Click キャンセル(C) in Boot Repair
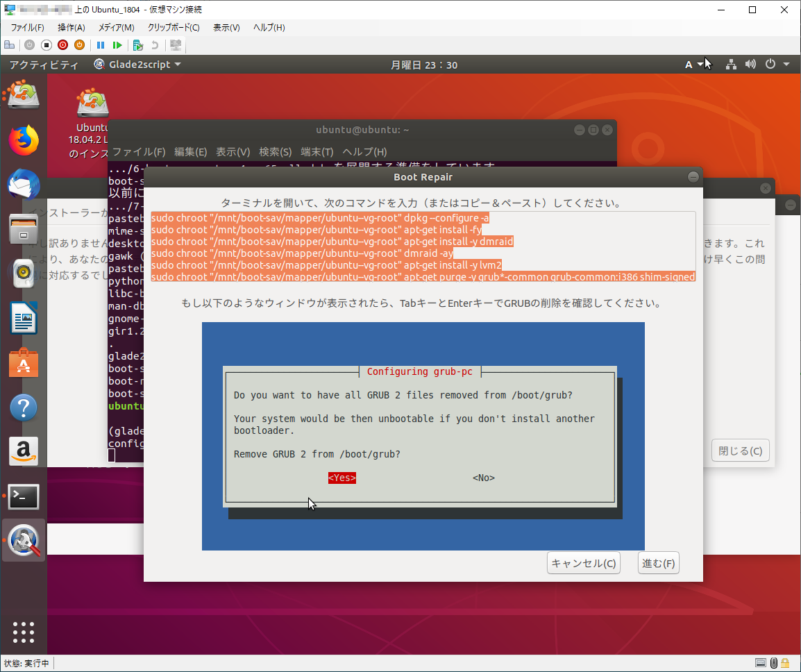801x672 pixels. click(x=583, y=563)
